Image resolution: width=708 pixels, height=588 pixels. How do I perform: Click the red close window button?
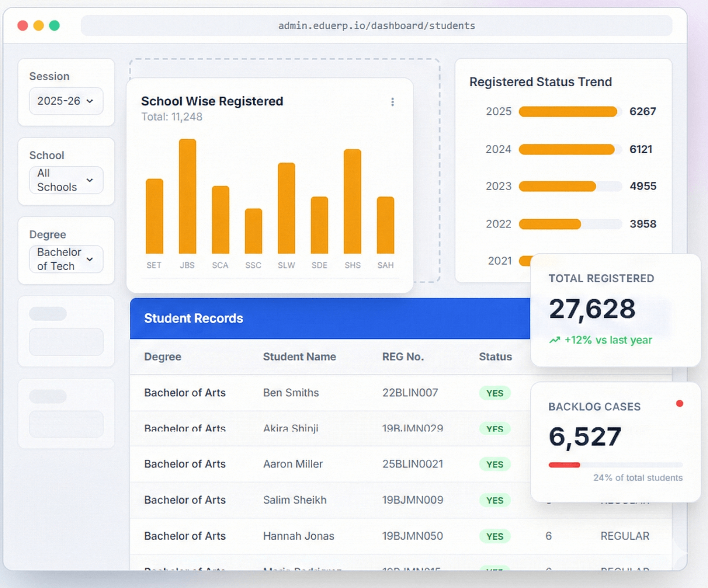23,25
